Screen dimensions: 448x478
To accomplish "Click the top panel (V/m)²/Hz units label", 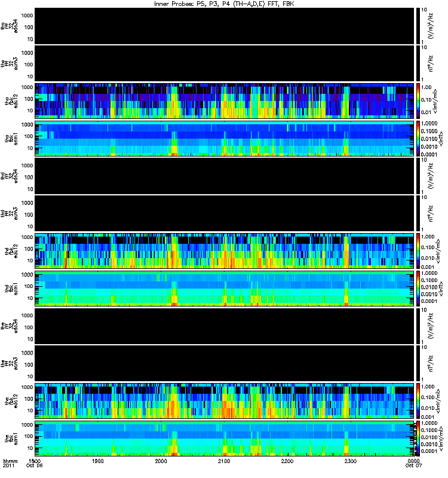I will (x=431, y=26).
